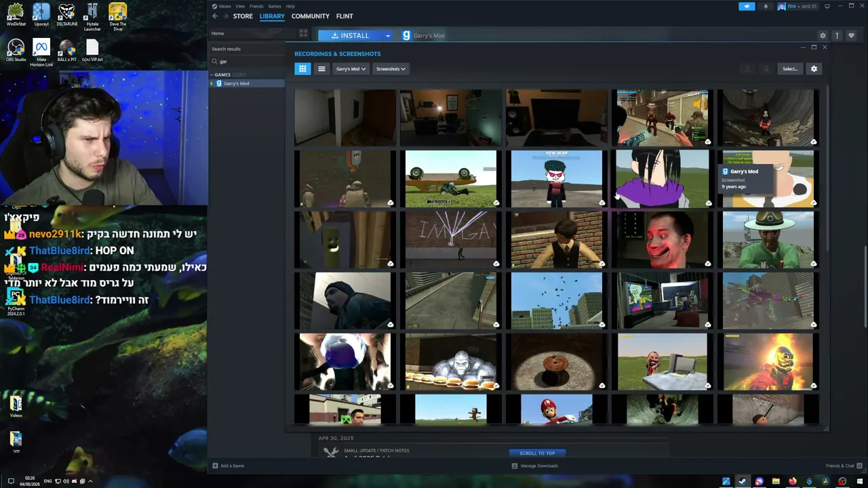Image resolution: width=868 pixels, height=488 pixels.
Task: Expand the Install button dropdown arrow
Action: point(388,35)
